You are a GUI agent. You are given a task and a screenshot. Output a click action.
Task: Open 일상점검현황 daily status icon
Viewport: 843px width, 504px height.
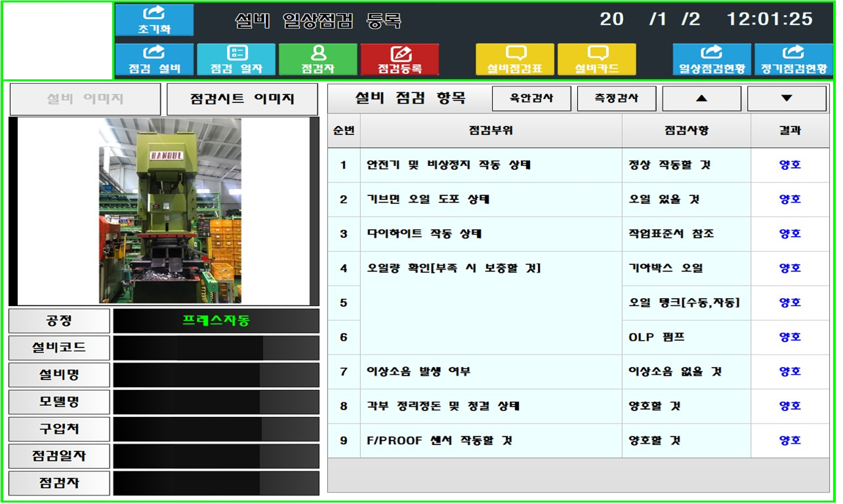tap(712, 59)
